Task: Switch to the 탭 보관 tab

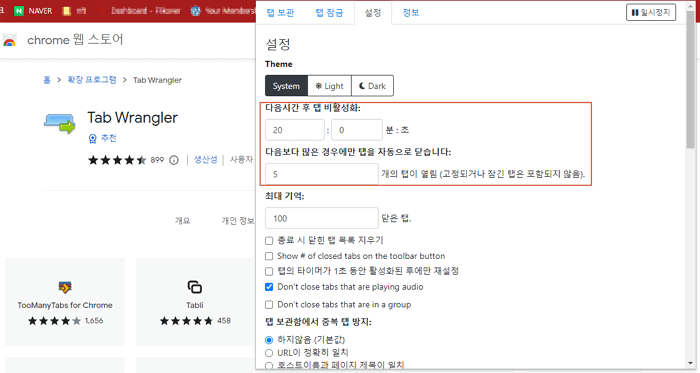Action: tap(280, 12)
